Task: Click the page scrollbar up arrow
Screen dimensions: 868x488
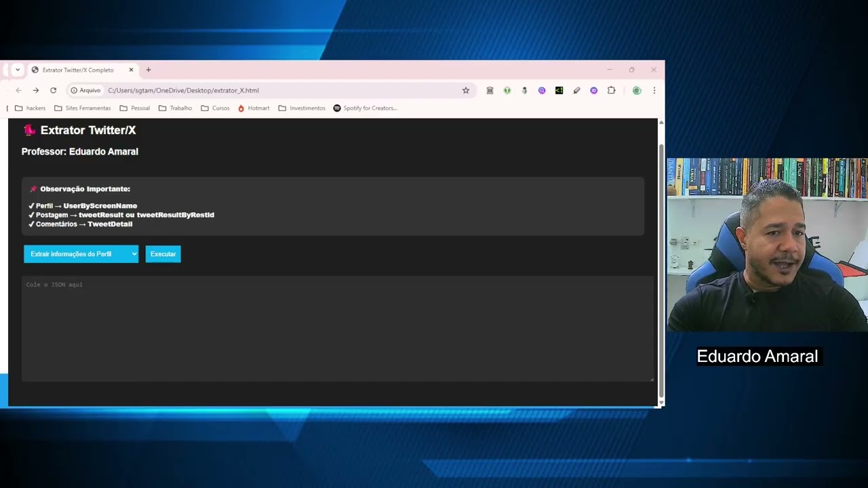Action: tap(661, 123)
